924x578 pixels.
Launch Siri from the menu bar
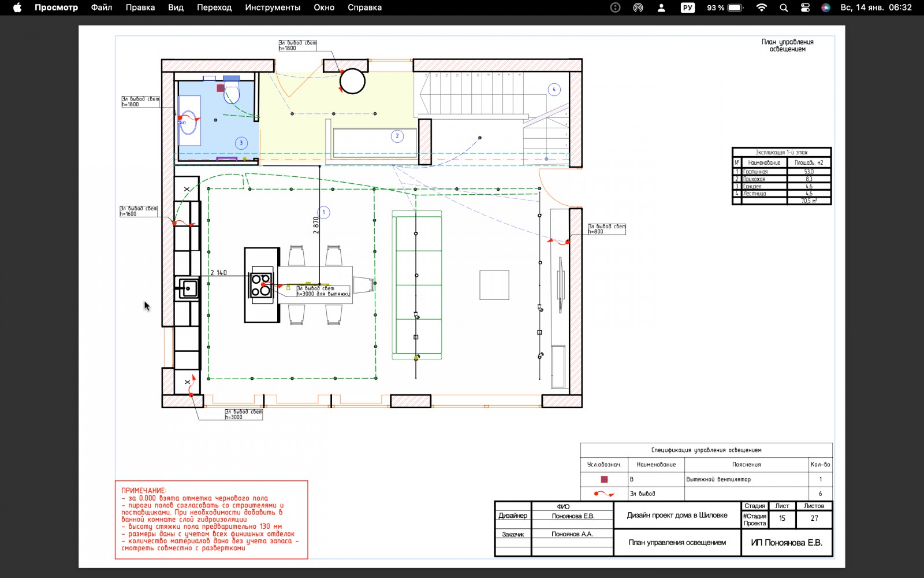[826, 8]
